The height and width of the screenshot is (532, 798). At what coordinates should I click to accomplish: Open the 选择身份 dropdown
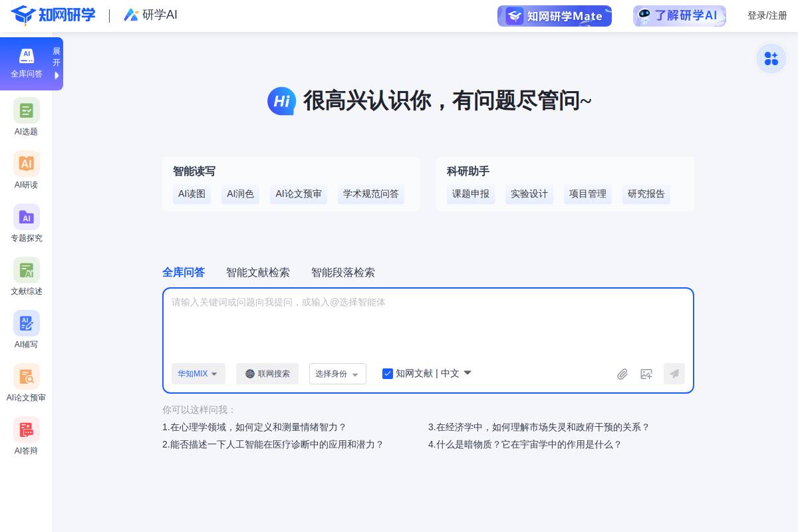point(338,374)
